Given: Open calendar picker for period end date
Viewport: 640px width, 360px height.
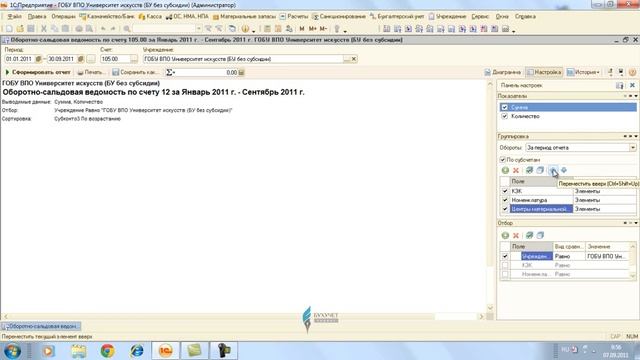Looking at the screenshot, I should 81,59.
